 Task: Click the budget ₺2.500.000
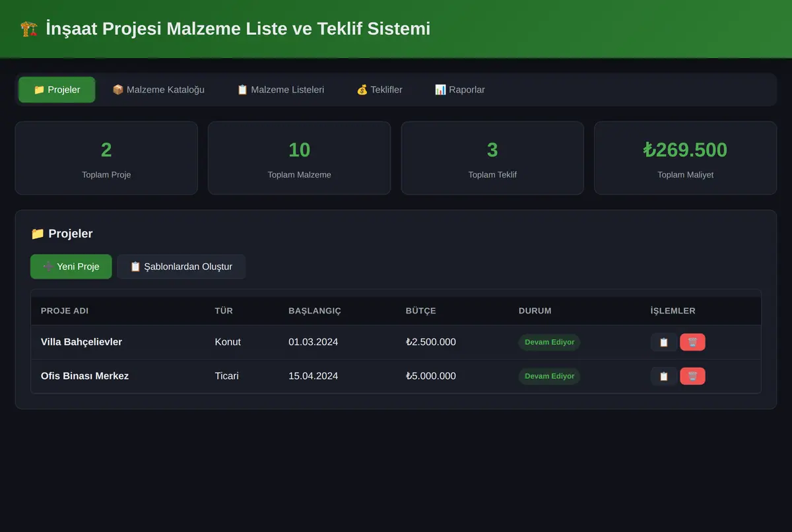tap(431, 342)
